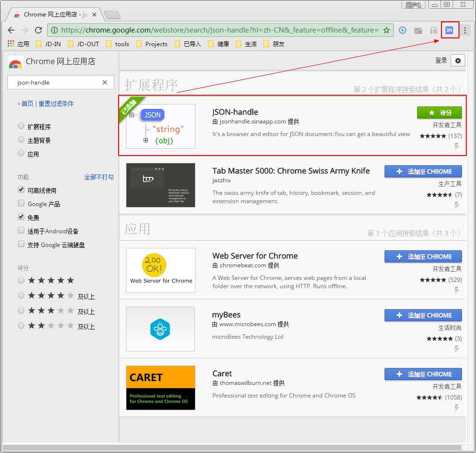Open the Tab Master 5000 thumbnail

coord(160,185)
